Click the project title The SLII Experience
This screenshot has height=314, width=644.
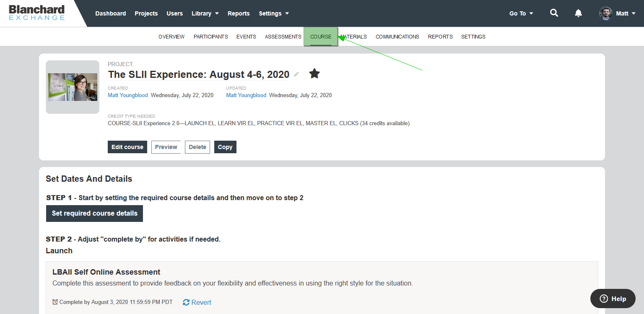click(x=199, y=75)
